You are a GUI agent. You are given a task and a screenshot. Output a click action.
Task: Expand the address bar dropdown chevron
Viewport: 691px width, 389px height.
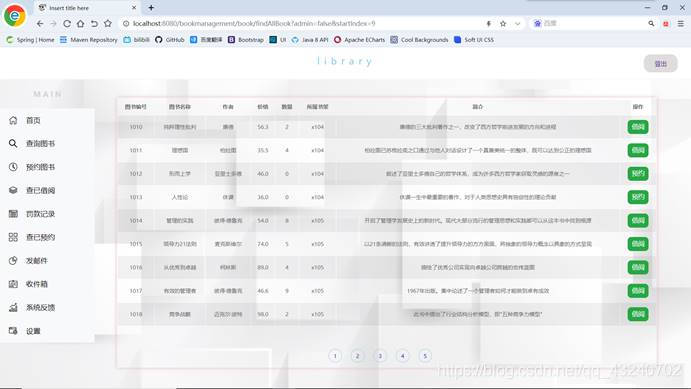[517, 23]
